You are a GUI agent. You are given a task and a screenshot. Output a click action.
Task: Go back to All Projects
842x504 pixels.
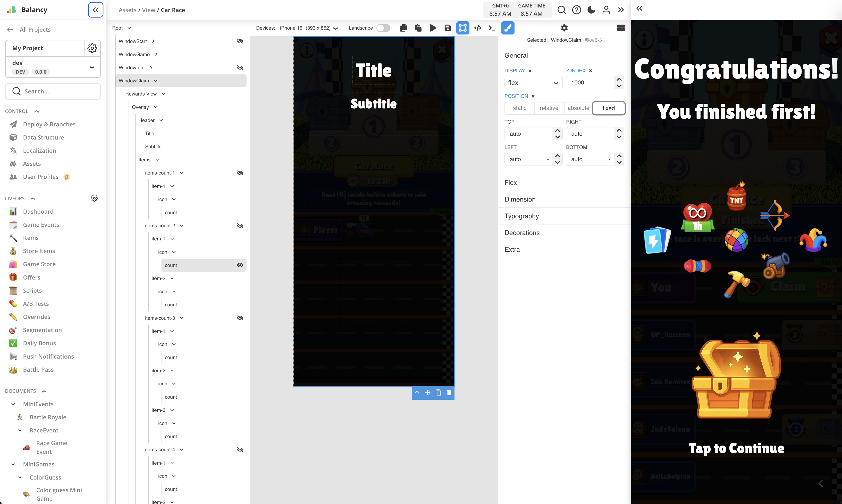(35, 30)
